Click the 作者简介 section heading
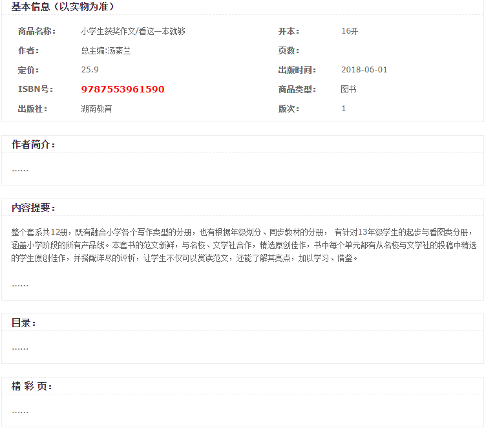 tap(33, 144)
